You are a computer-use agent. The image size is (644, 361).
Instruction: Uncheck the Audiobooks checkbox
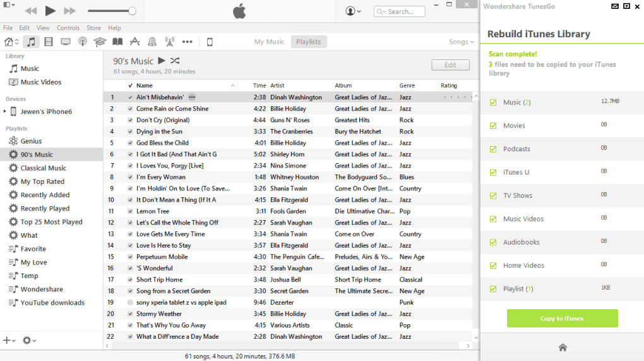(493, 242)
